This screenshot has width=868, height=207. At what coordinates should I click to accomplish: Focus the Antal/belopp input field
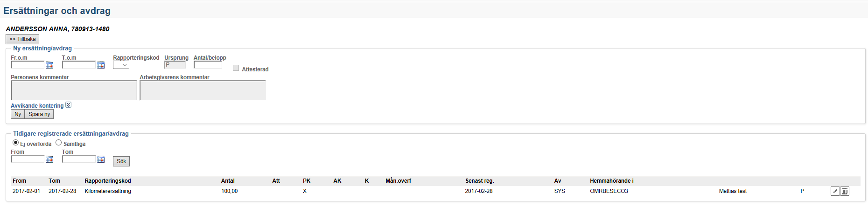(x=208, y=65)
